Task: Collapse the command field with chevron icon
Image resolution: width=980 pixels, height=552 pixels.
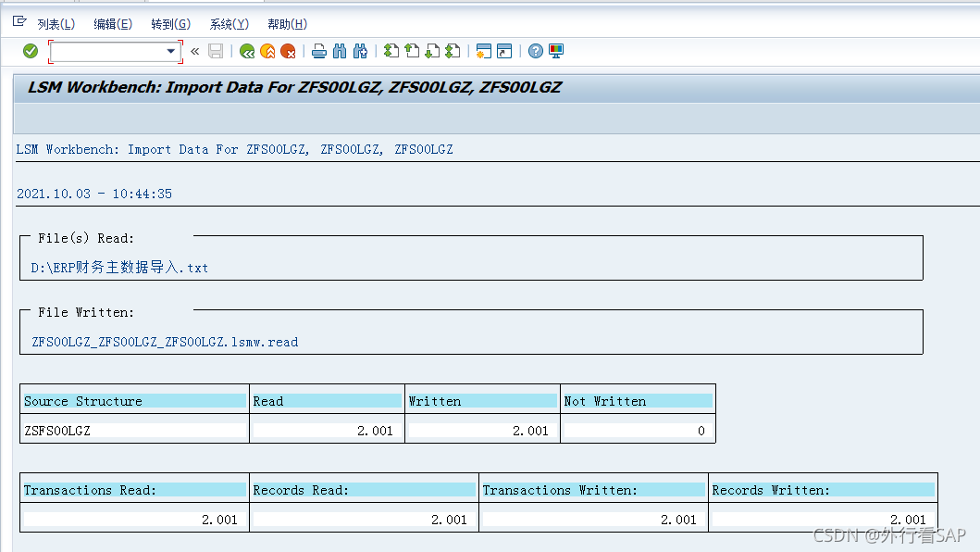Action: [x=195, y=51]
